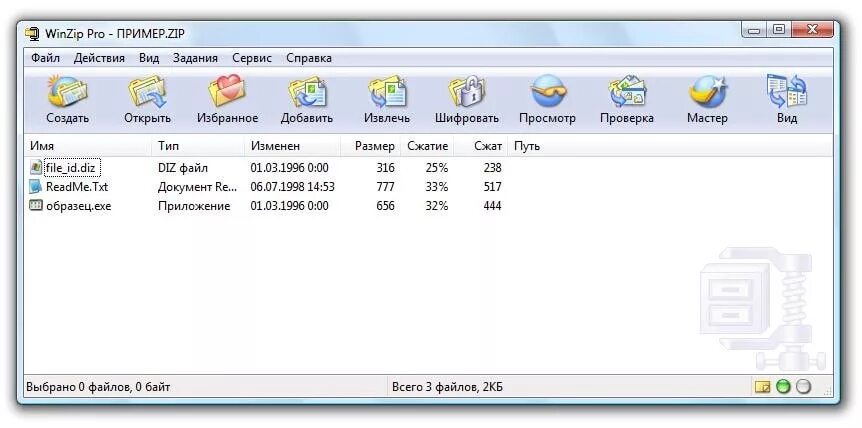Click the size value 316
This screenshot has width=862, height=428.
[385, 168]
